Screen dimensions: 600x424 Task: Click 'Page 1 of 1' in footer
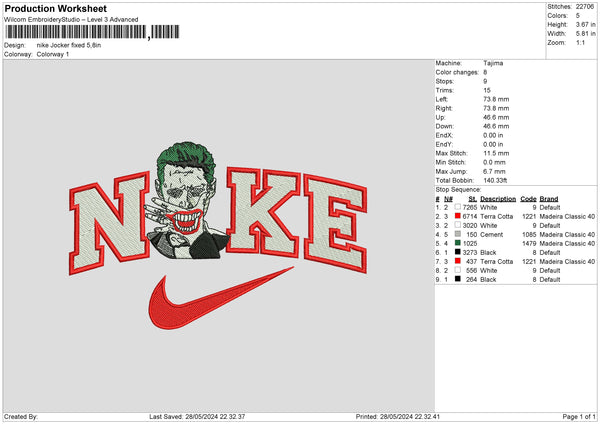[579, 417]
